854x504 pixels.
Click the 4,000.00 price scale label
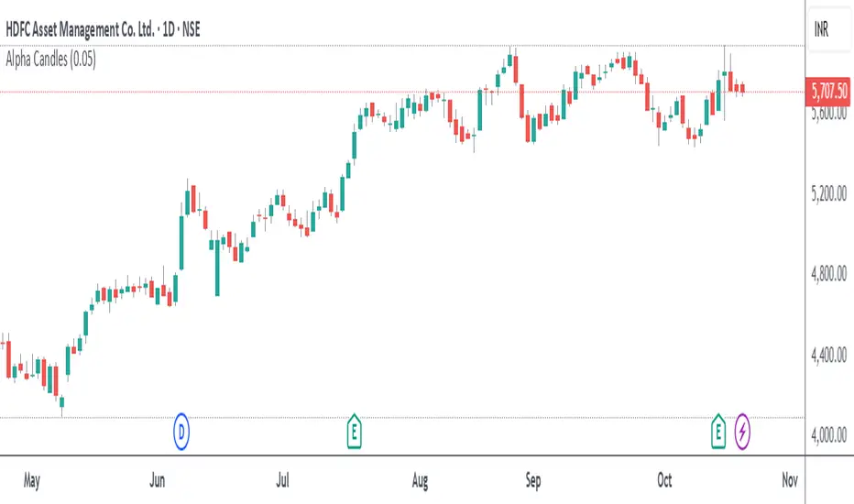point(828,435)
